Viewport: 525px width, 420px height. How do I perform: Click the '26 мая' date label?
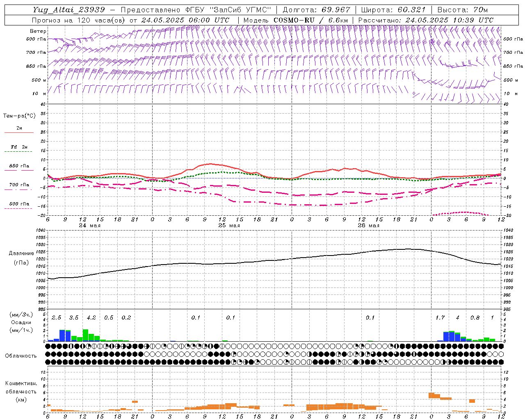369,226
